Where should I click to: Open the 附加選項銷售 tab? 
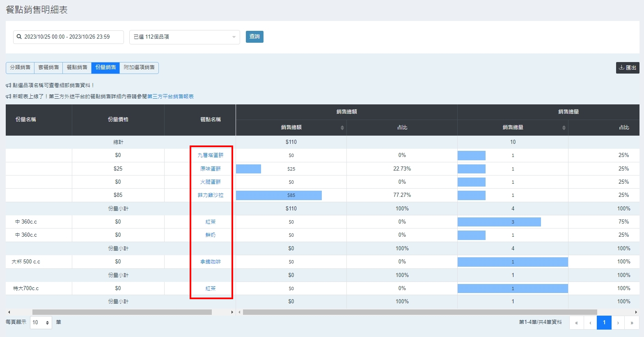pos(139,67)
